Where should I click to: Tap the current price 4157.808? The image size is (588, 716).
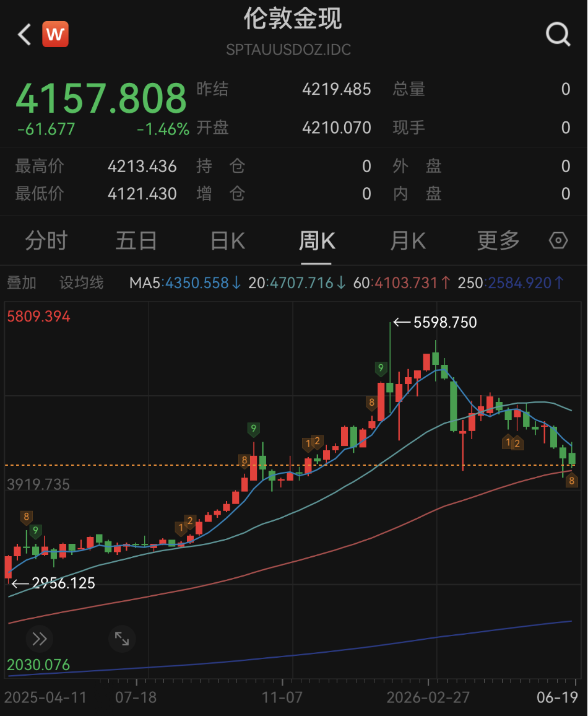pyautogui.click(x=102, y=98)
